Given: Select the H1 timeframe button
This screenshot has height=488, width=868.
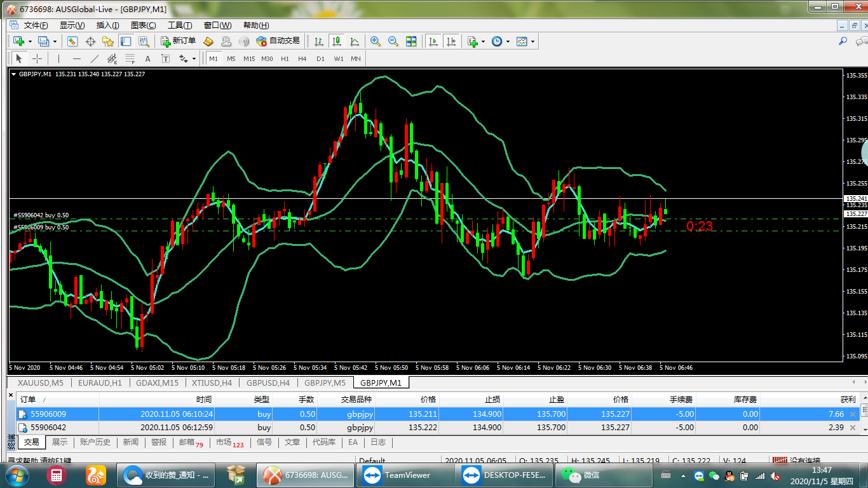Looking at the screenshot, I should point(285,58).
